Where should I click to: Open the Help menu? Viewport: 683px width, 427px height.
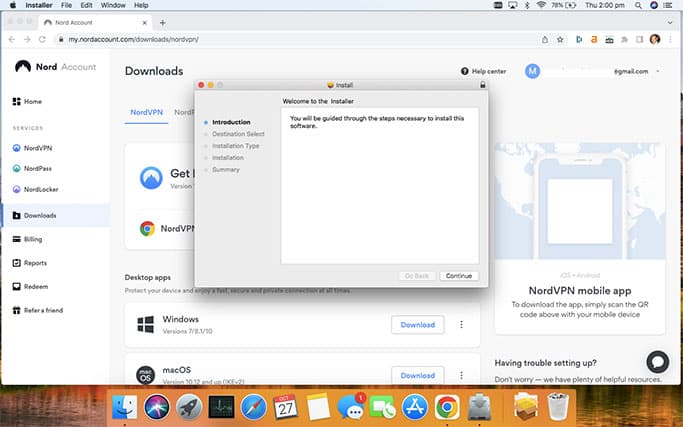141,5
